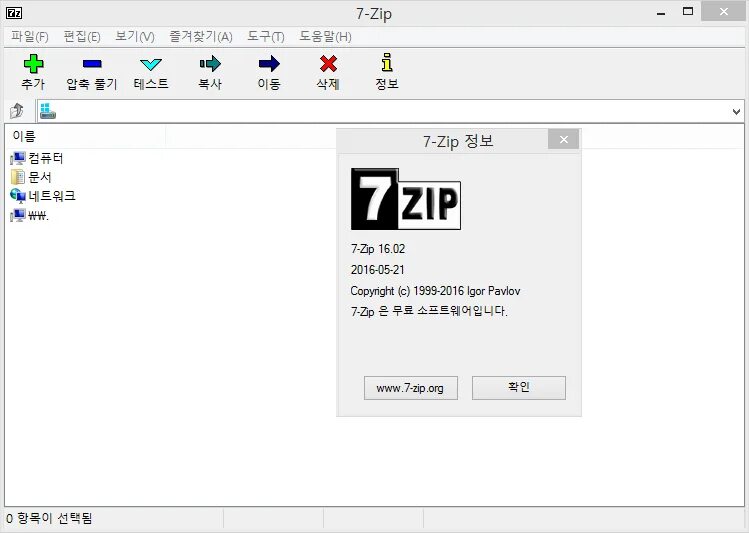Open the 편집(E) menu

point(82,37)
